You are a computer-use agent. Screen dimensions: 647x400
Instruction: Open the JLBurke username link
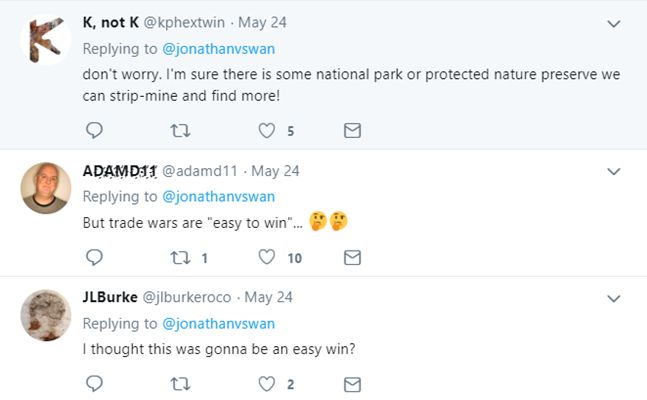coord(109,297)
